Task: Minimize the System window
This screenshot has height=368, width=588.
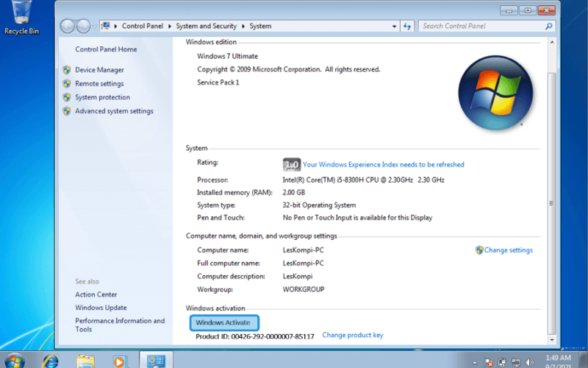Action: click(509, 10)
